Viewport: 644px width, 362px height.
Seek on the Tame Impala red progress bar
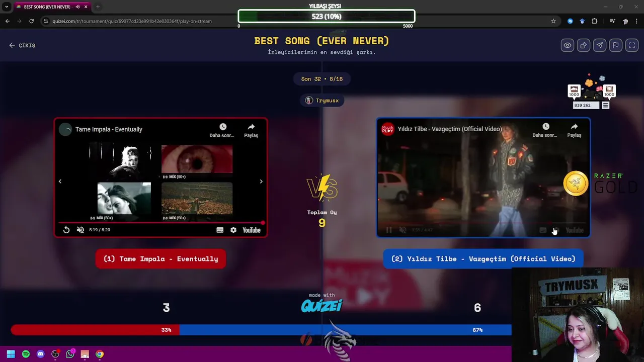161,222
